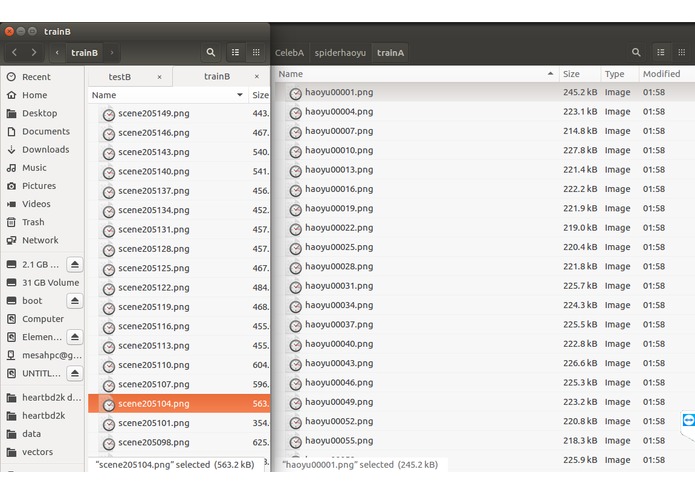This screenshot has width=695, height=494.
Task: Open search in trainB window
Action: (x=211, y=52)
